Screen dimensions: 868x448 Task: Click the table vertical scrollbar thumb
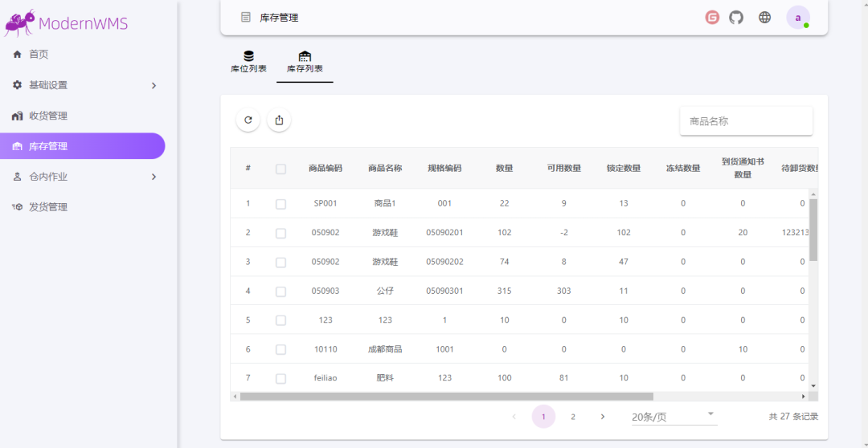point(813,230)
